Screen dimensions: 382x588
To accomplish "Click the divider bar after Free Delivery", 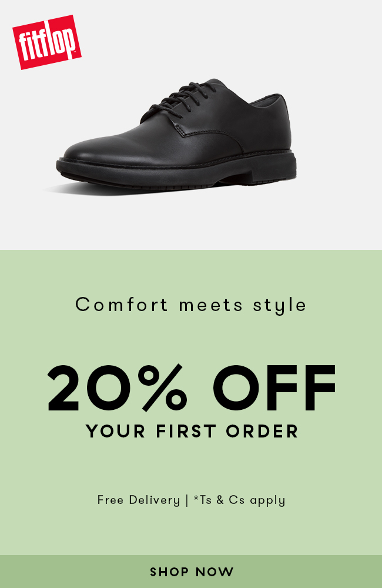I will coord(187,500).
